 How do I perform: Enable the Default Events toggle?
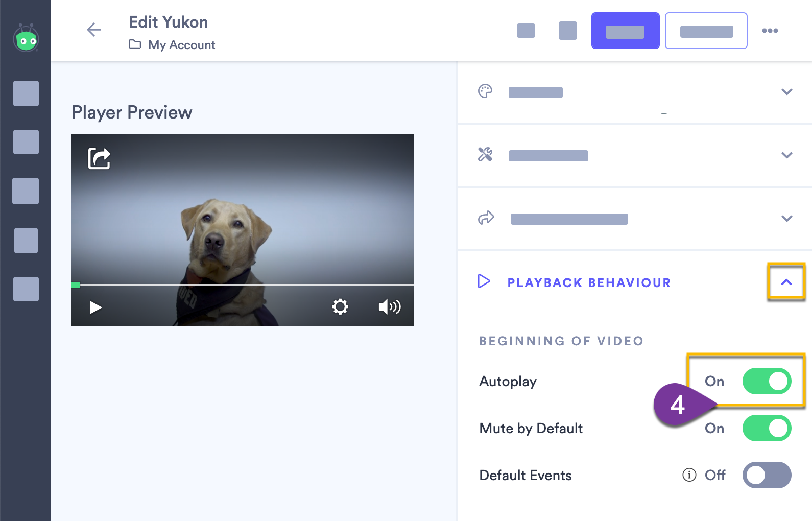coord(767,475)
